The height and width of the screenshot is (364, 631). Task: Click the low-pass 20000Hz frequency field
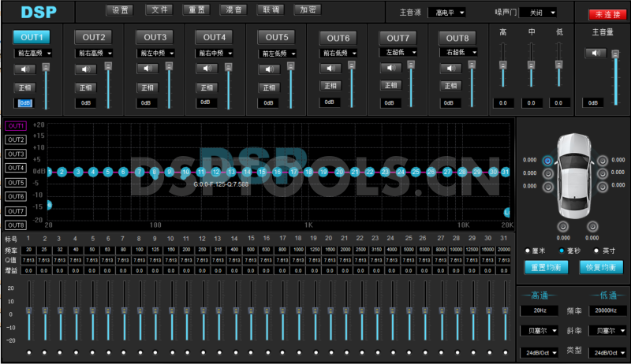pyautogui.click(x=610, y=310)
